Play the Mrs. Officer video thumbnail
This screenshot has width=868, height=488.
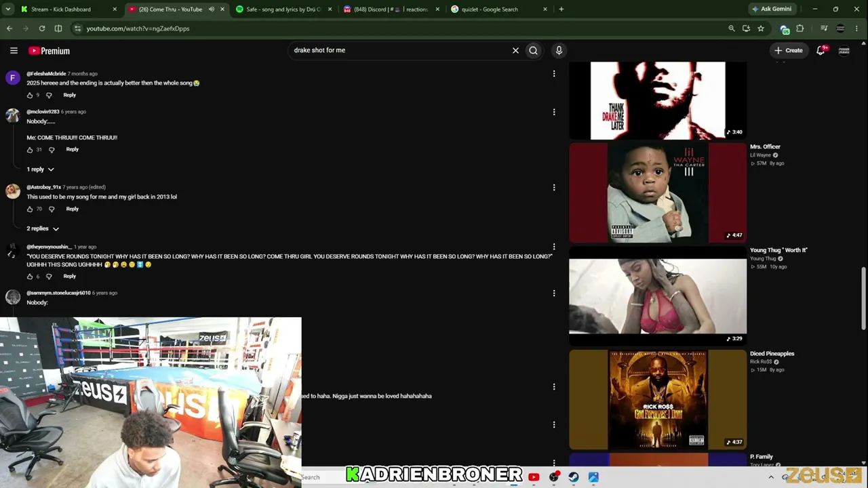(x=658, y=192)
